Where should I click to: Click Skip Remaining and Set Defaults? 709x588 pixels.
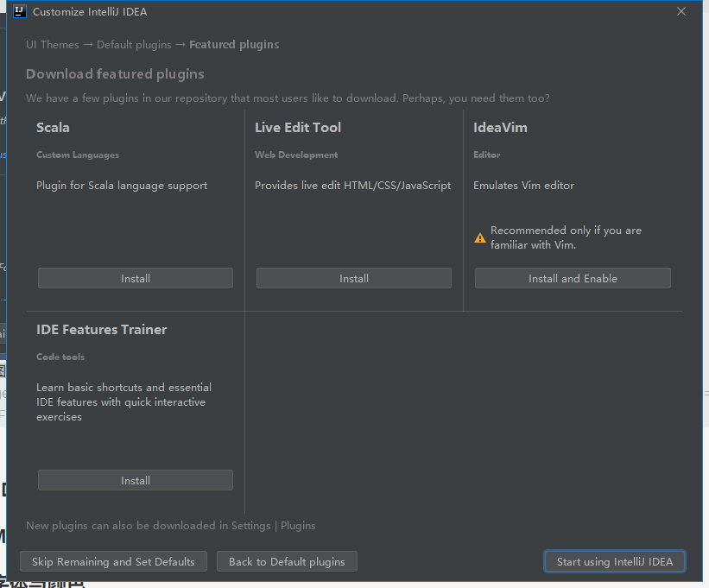coord(113,561)
